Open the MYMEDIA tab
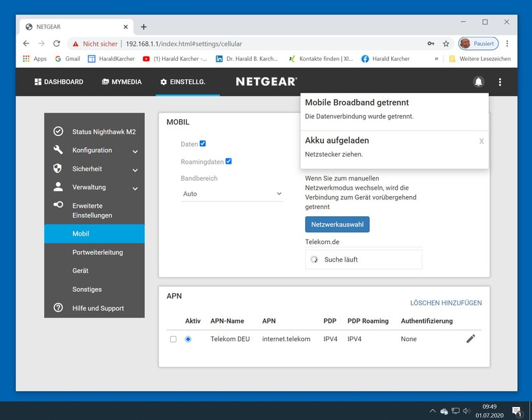Viewport: 532px width, 420px height. tap(122, 82)
